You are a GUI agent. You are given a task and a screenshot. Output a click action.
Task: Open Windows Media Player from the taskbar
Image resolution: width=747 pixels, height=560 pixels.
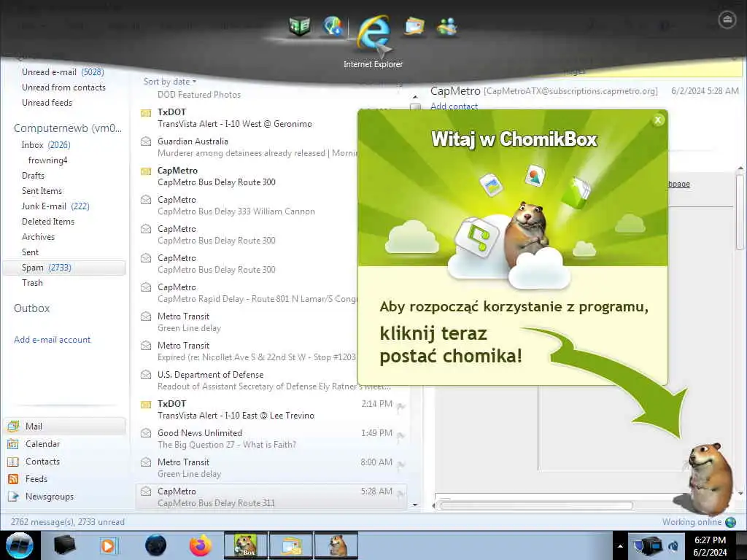click(108, 545)
